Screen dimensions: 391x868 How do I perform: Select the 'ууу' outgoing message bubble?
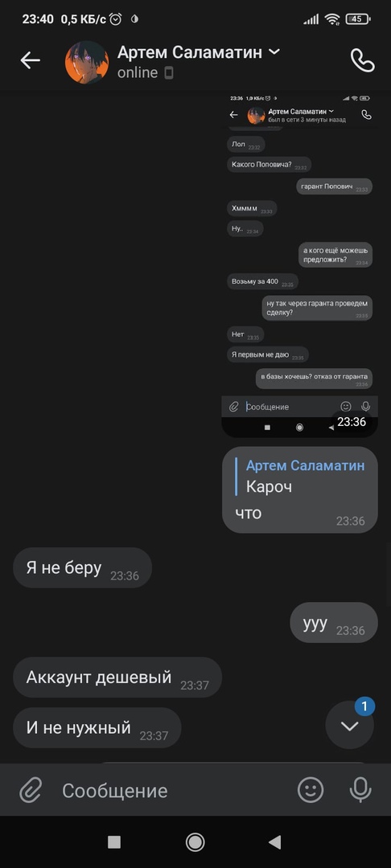tap(334, 623)
